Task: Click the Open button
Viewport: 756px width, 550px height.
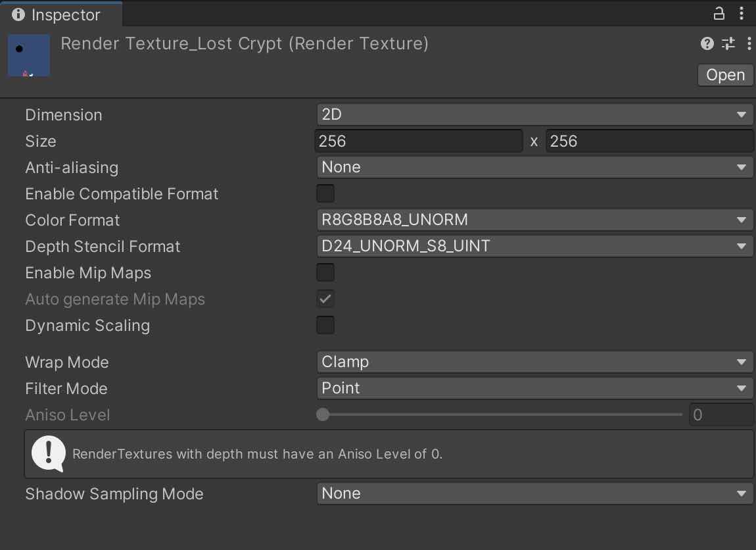Action: coord(724,74)
